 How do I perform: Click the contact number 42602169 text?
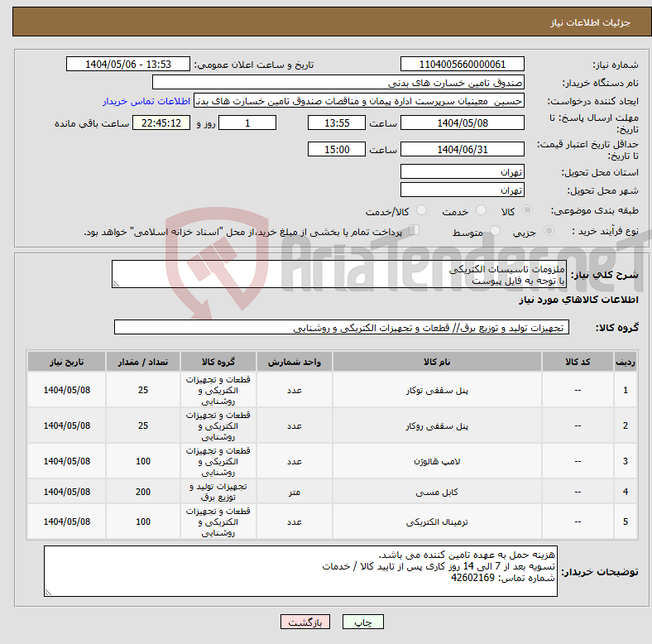472,578
